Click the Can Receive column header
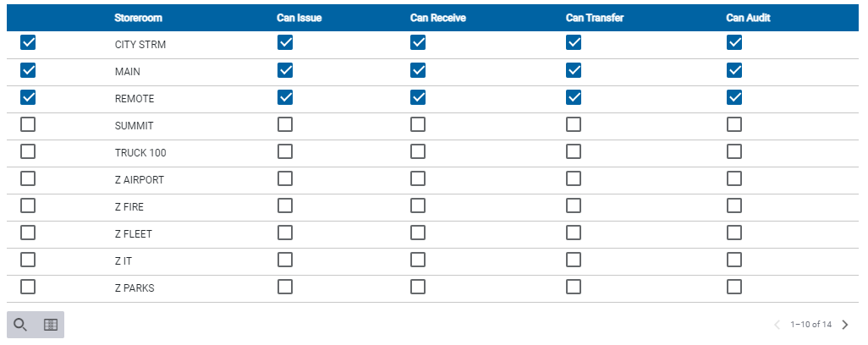The width and height of the screenshot is (868, 345). coord(438,18)
